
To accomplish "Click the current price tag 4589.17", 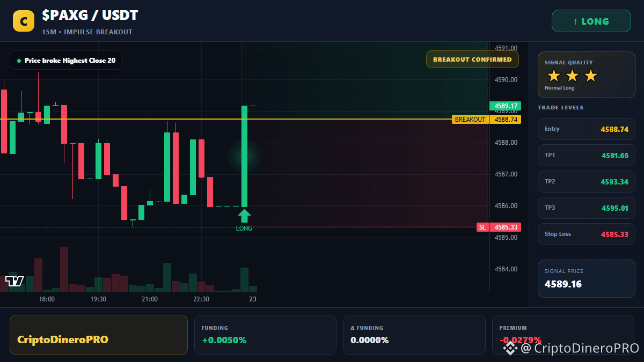I will (x=506, y=106).
